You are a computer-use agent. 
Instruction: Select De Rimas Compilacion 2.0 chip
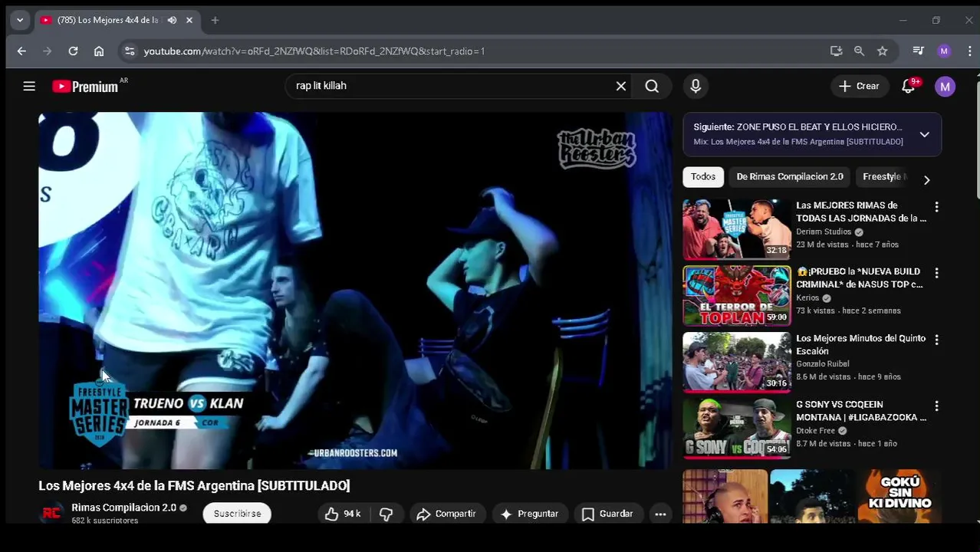pos(790,176)
